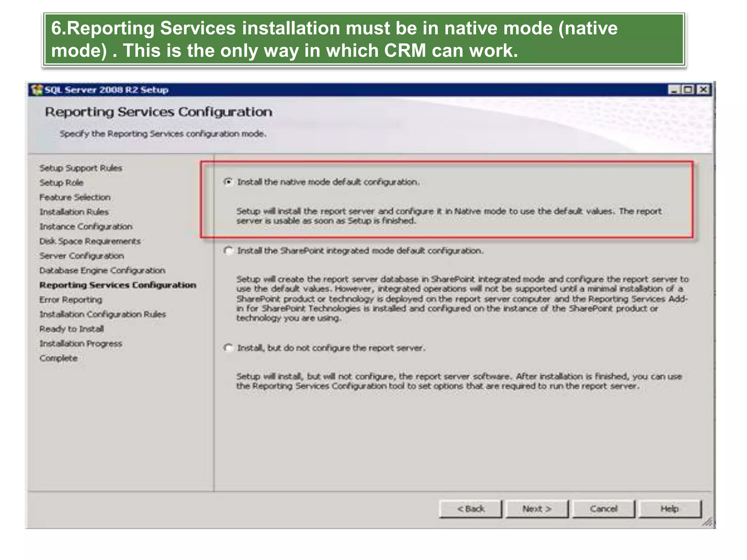Image resolution: width=747 pixels, height=560 pixels.
Task: Cancel the SQL Server setup
Action: [x=604, y=509]
